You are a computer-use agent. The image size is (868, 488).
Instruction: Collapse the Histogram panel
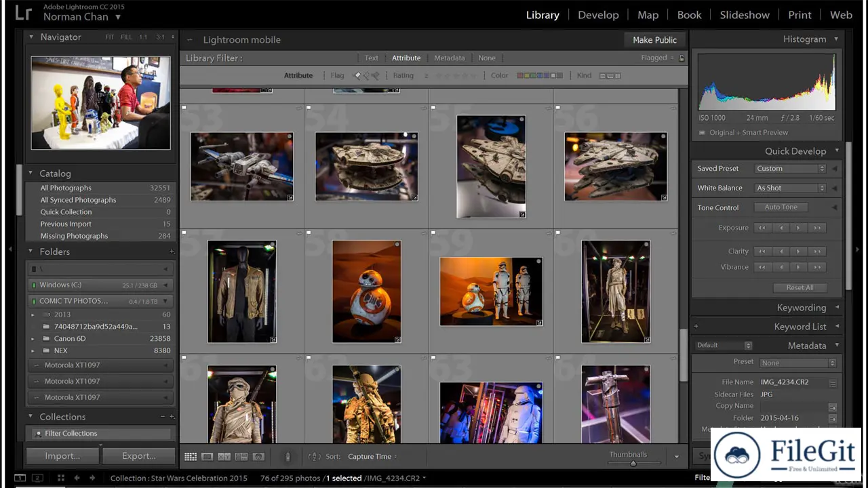pyautogui.click(x=836, y=39)
